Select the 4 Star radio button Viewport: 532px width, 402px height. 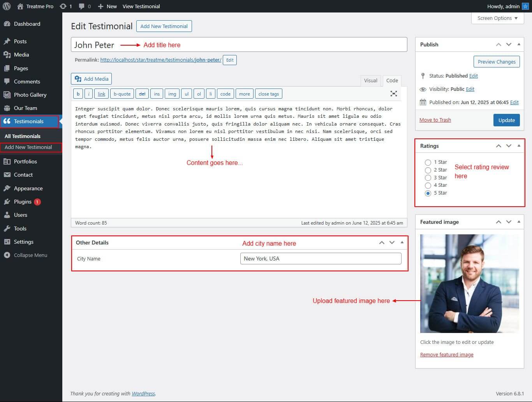(428, 185)
